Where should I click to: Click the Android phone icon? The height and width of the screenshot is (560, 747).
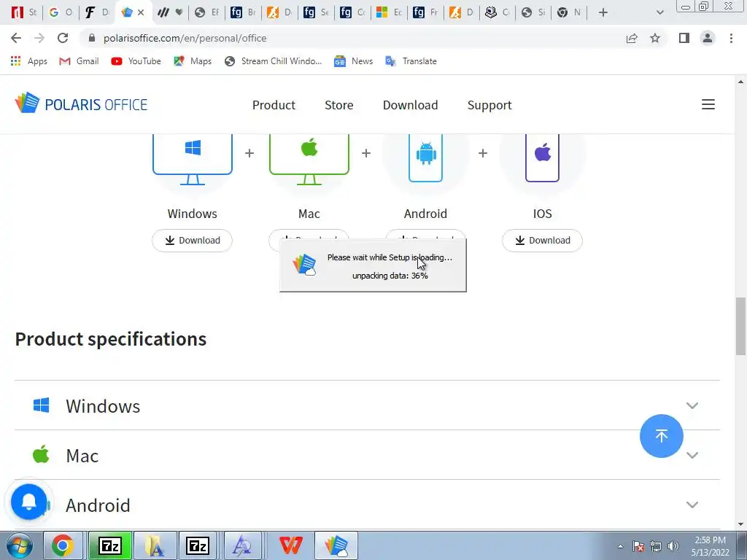point(425,157)
